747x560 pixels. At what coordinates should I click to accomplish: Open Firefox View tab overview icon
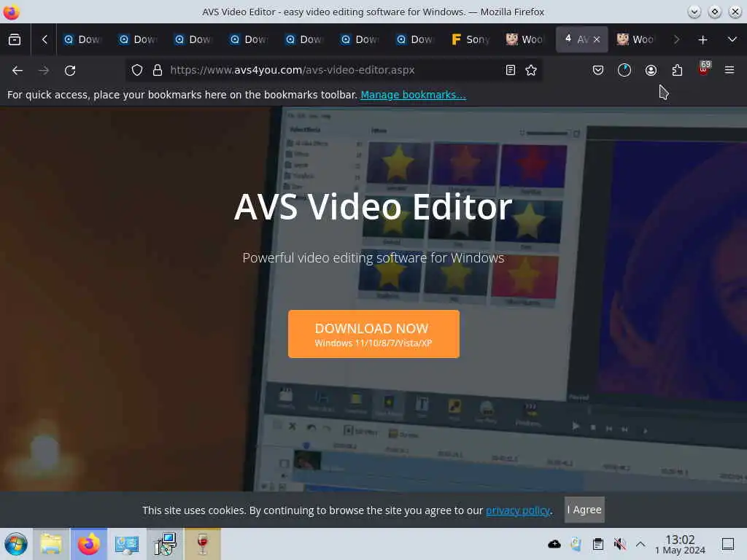(15, 39)
